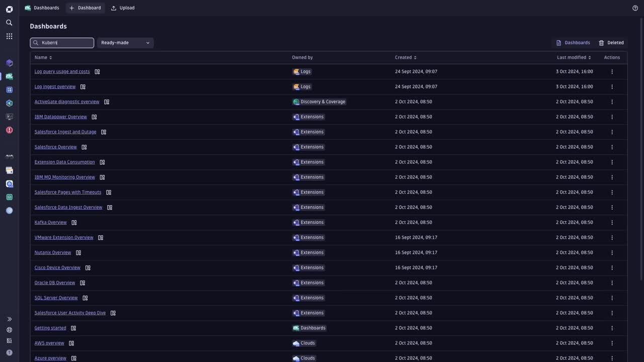Open the red problems app icon
Image resolution: width=644 pixels, height=362 pixels.
(9, 130)
